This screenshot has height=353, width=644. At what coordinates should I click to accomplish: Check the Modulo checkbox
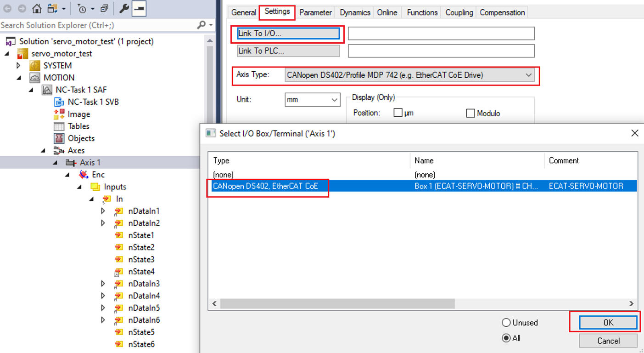(470, 113)
